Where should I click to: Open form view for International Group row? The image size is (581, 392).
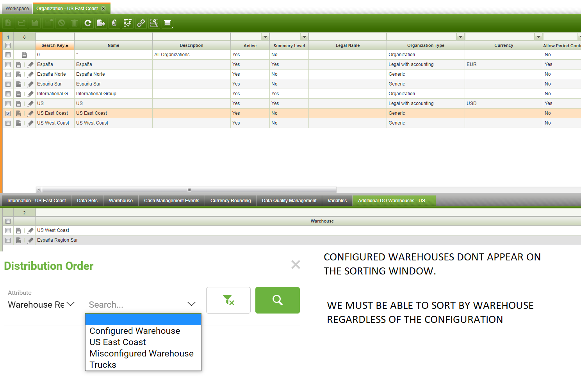pos(18,94)
